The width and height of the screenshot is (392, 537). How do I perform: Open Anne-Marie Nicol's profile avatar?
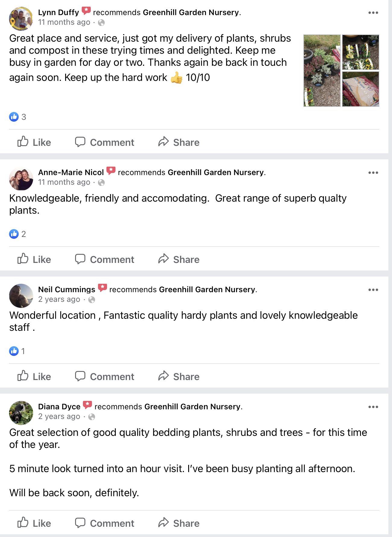[21, 179]
